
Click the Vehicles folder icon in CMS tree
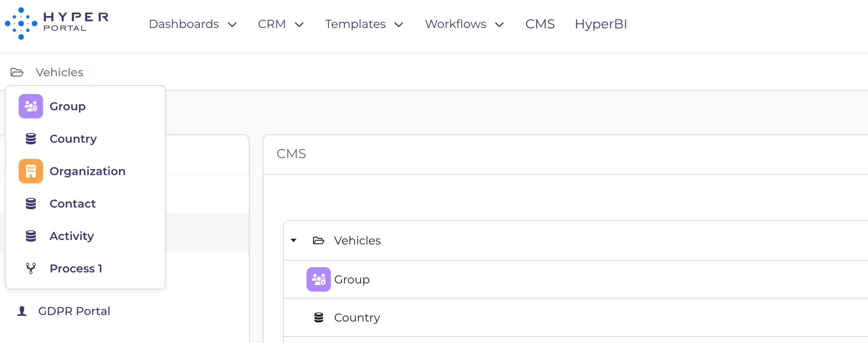coord(319,240)
